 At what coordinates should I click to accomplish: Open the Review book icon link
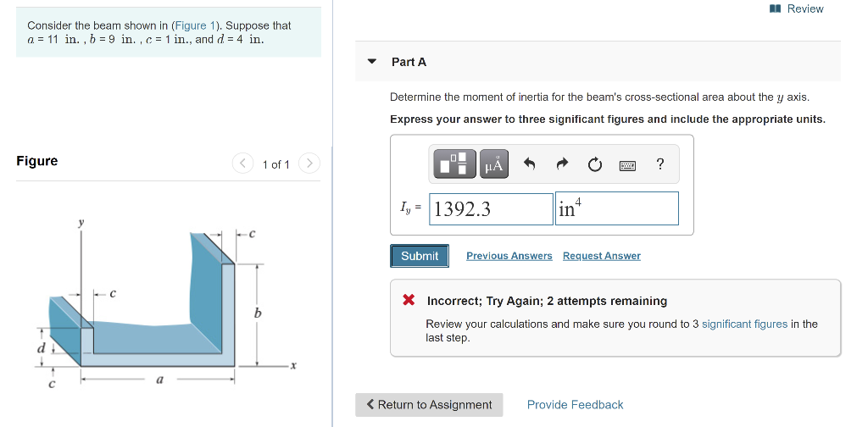pos(797,8)
